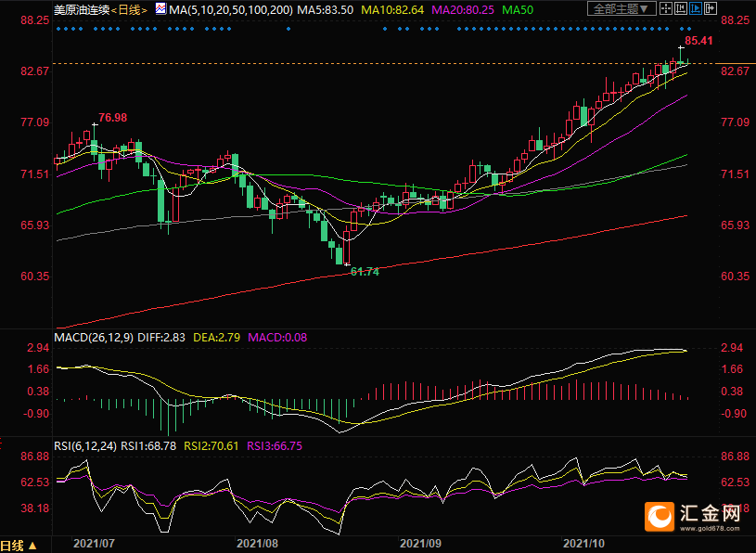
Task: Click the MA(5,10,20,50,100,200) parameters label
Action: 230,9
